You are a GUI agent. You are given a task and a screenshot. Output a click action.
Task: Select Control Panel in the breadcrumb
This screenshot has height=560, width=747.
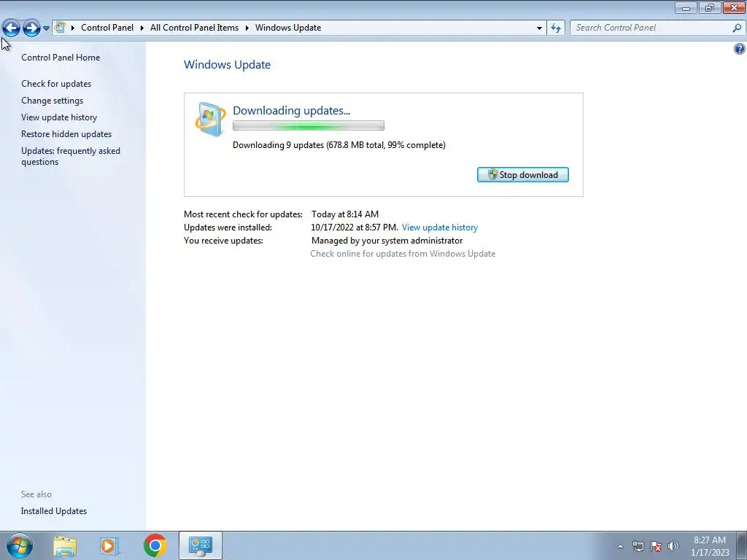point(107,28)
